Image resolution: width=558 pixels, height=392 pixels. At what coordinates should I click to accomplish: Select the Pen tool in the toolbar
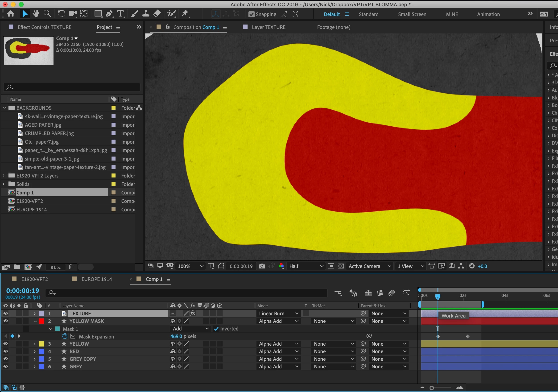pos(109,14)
